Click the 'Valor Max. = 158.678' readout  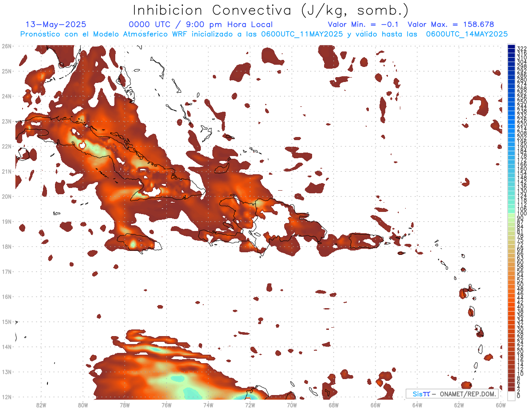point(451,24)
